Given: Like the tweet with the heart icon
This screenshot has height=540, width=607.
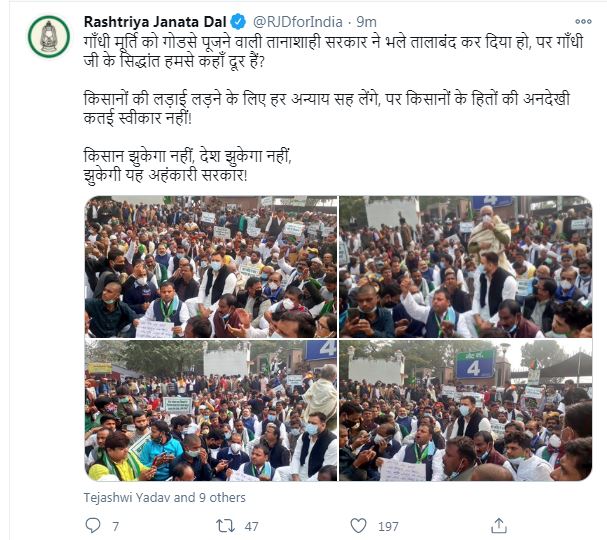Looking at the screenshot, I should click(358, 526).
